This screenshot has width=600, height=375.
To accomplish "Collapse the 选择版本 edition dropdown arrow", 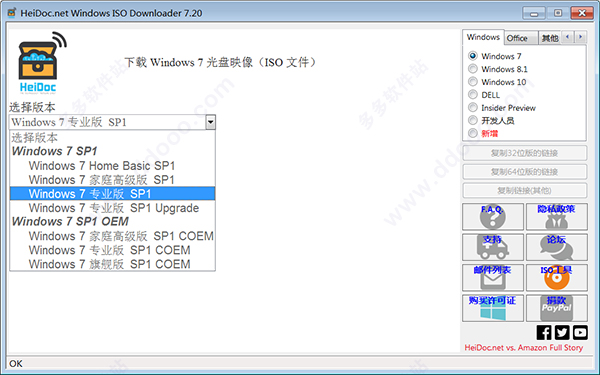I will pos(210,122).
